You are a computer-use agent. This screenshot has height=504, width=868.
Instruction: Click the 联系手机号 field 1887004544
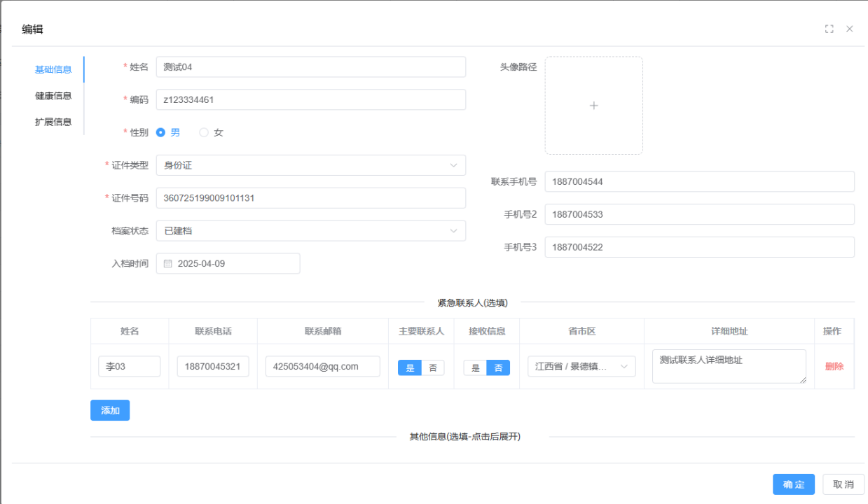(x=700, y=181)
